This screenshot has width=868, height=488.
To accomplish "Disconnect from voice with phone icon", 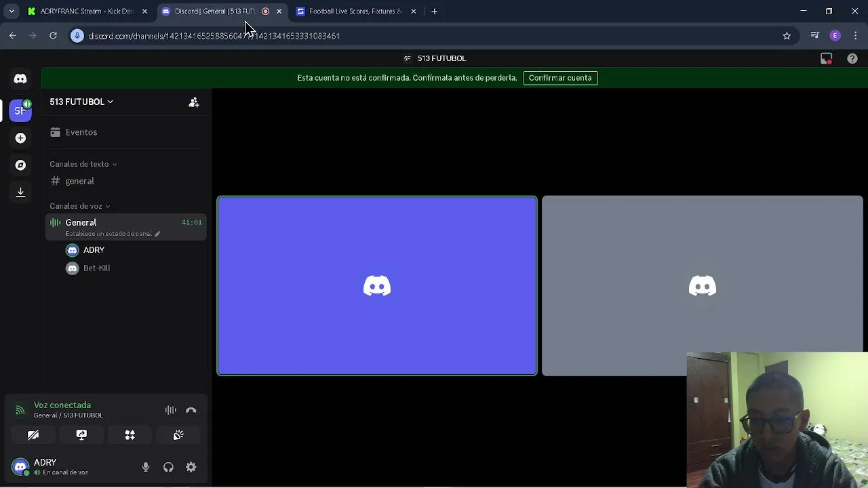I will [191, 410].
